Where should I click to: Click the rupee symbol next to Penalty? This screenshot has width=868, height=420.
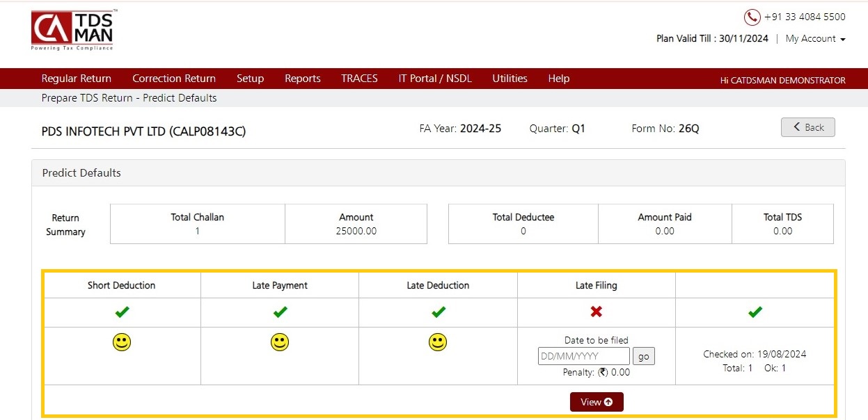(x=603, y=372)
